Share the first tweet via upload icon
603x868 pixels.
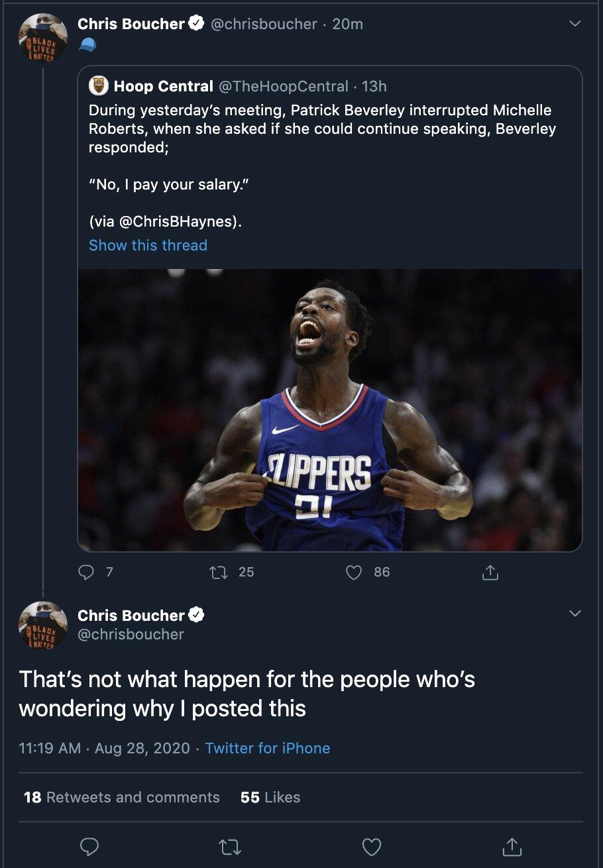coord(490,572)
